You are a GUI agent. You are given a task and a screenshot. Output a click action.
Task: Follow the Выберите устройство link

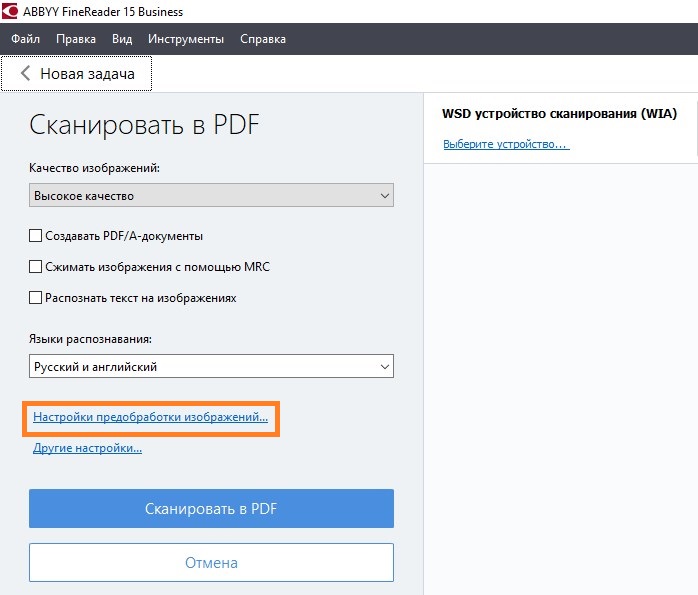(x=505, y=145)
